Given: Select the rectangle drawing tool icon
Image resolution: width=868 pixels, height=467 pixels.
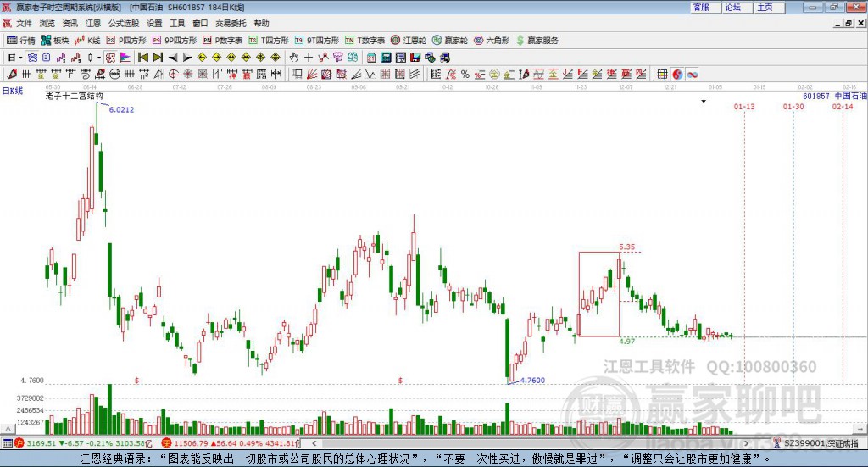Looking at the screenshot, I should (x=298, y=74).
